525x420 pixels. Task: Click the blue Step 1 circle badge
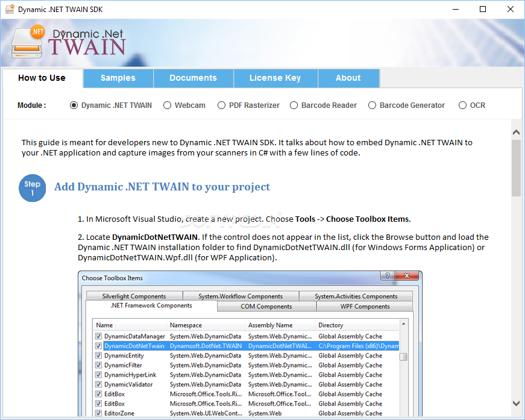point(32,188)
